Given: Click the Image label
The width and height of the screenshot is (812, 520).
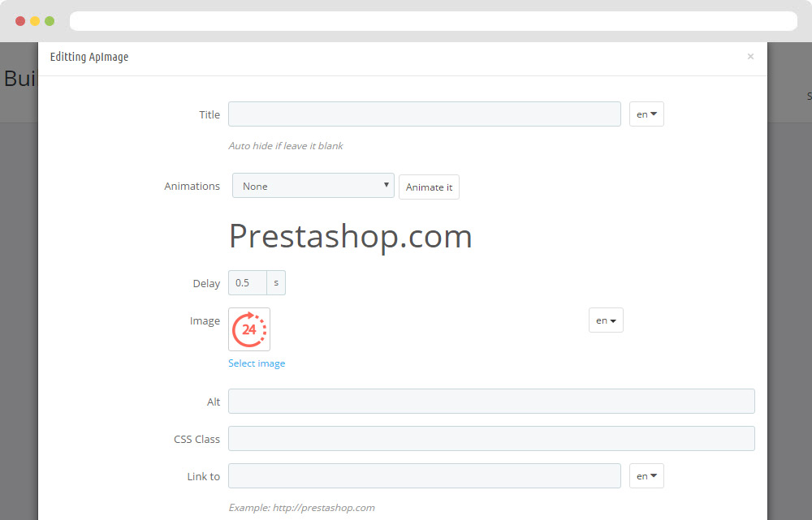Looking at the screenshot, I should click(x=205, y=320).
